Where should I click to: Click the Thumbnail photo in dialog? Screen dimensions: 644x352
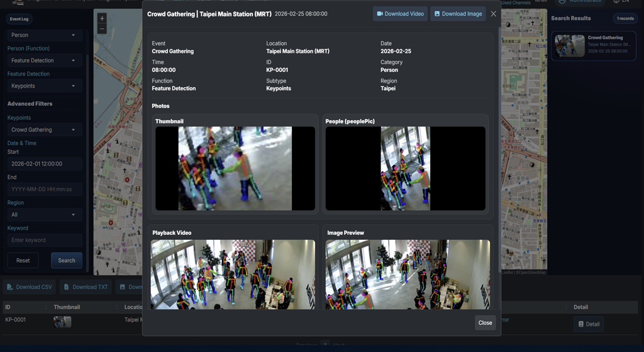pos(235,169)
